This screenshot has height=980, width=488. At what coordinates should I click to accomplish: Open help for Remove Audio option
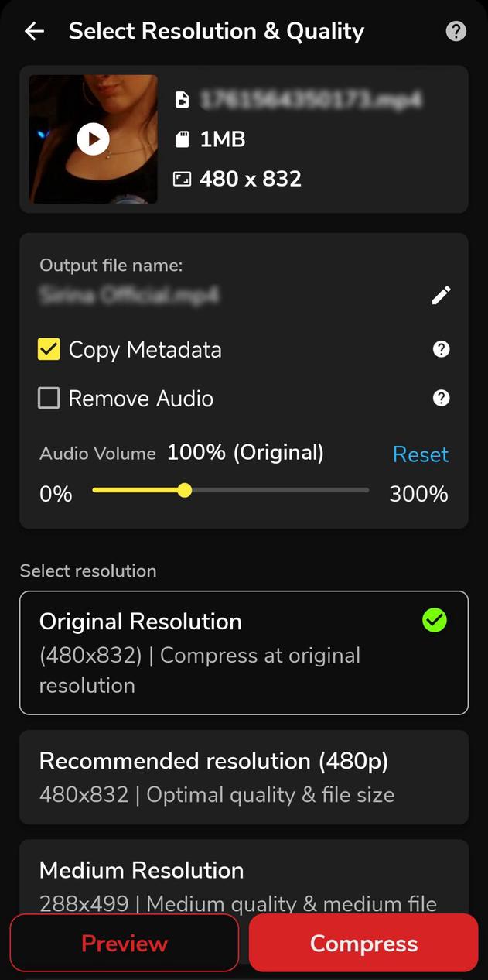click(441, 398)
